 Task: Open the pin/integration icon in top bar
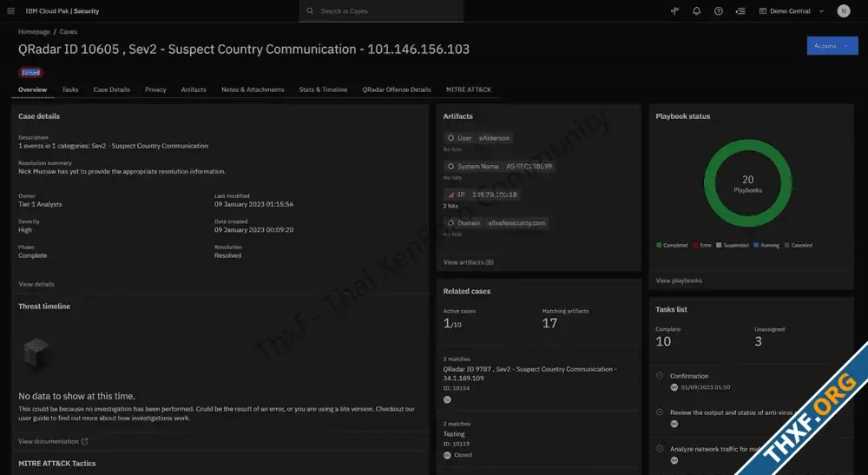coord(674,10)
